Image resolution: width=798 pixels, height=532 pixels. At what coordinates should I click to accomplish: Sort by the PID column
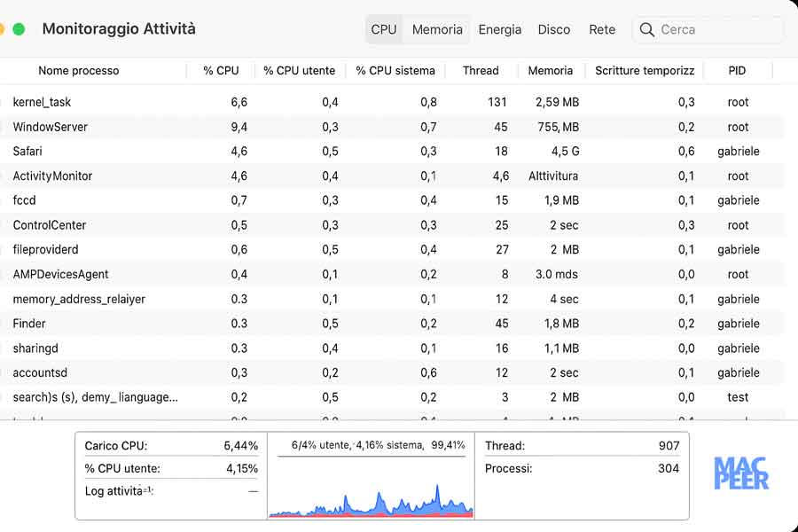(736, 70)
